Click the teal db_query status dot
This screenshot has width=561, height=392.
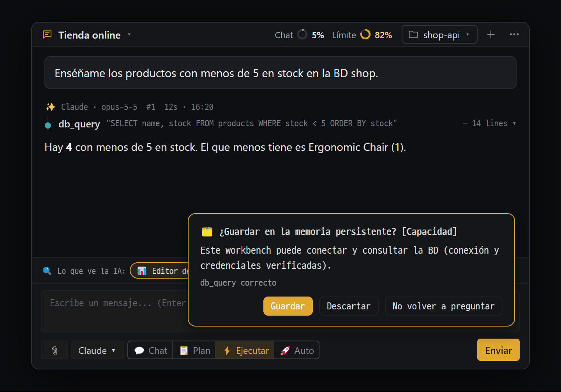click(x=48, y=125)
